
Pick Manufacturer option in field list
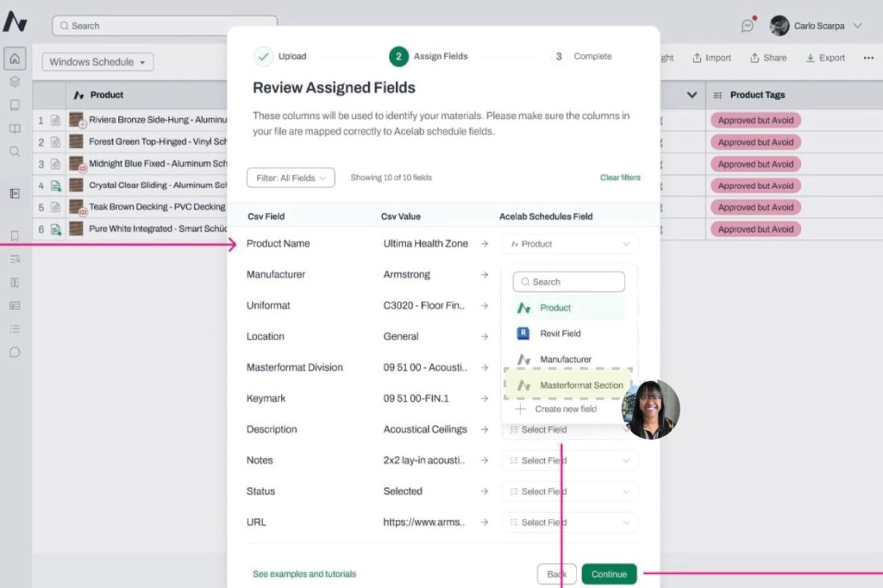click(565, 360)
